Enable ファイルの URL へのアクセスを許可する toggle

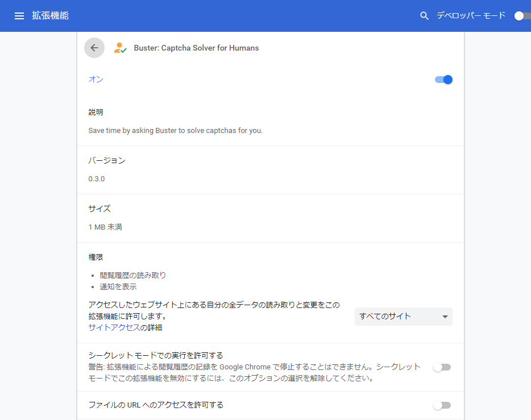coord(442,405)
